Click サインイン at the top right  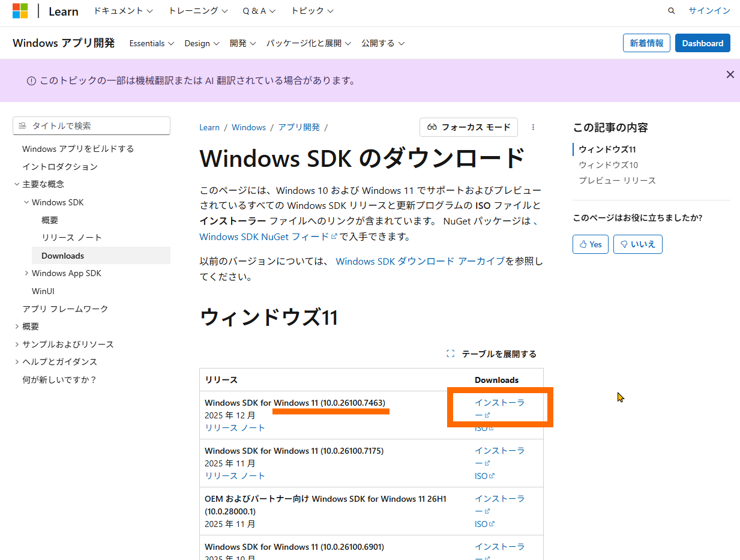pyautogui.click(x=709, y=10)
